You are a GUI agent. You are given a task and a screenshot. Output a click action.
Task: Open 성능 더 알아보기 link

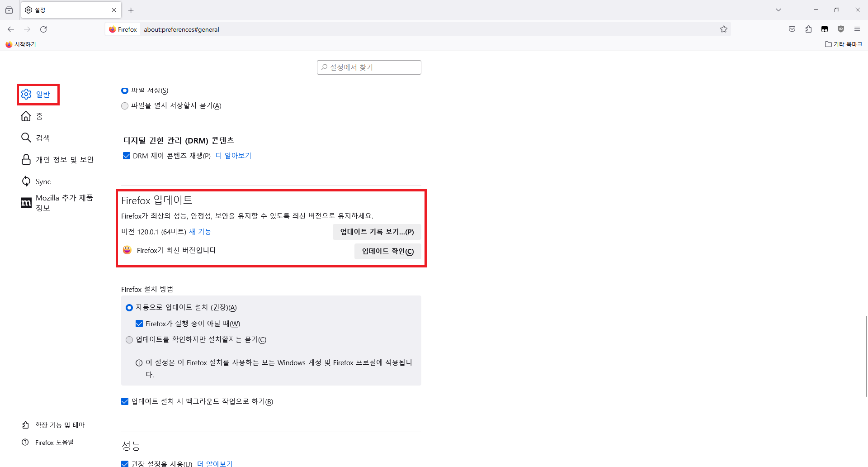[215, 464]
